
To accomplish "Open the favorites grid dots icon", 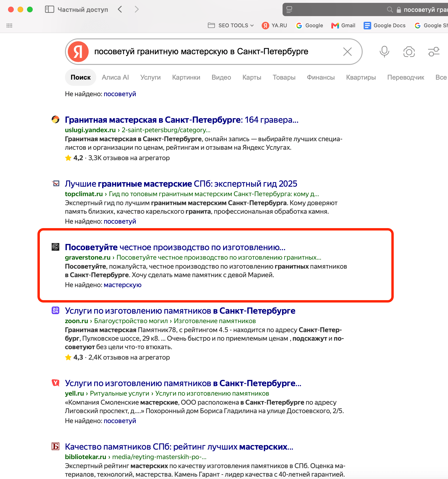I will tap(9, 26).
